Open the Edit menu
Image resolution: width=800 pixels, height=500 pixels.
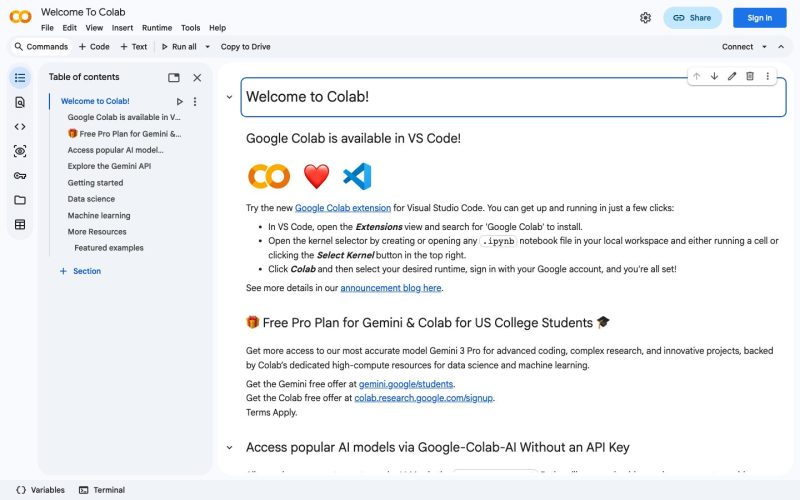[69, 28]
